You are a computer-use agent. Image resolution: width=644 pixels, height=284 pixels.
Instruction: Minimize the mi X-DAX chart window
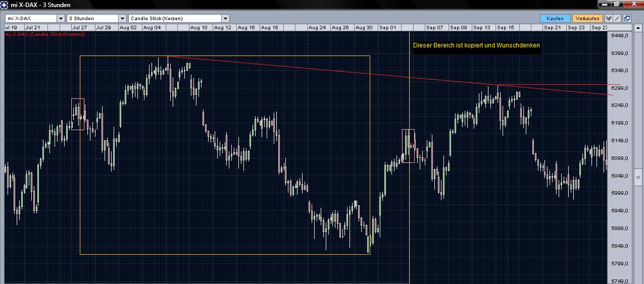[605, 4]
